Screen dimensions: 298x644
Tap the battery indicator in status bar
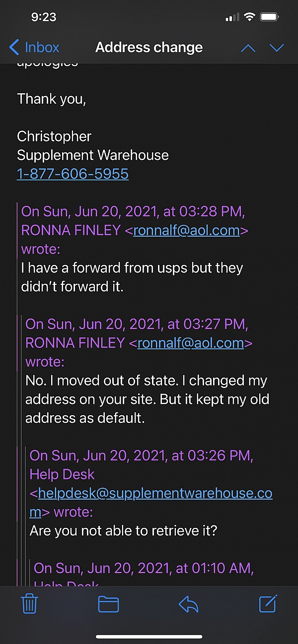(269, 17)
